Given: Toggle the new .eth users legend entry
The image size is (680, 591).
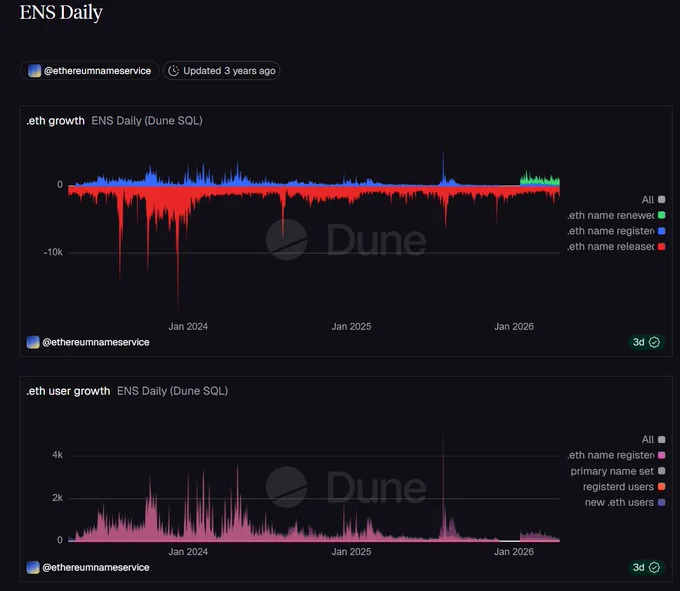Looking at the screenshot, I should [x=625, y=502].
